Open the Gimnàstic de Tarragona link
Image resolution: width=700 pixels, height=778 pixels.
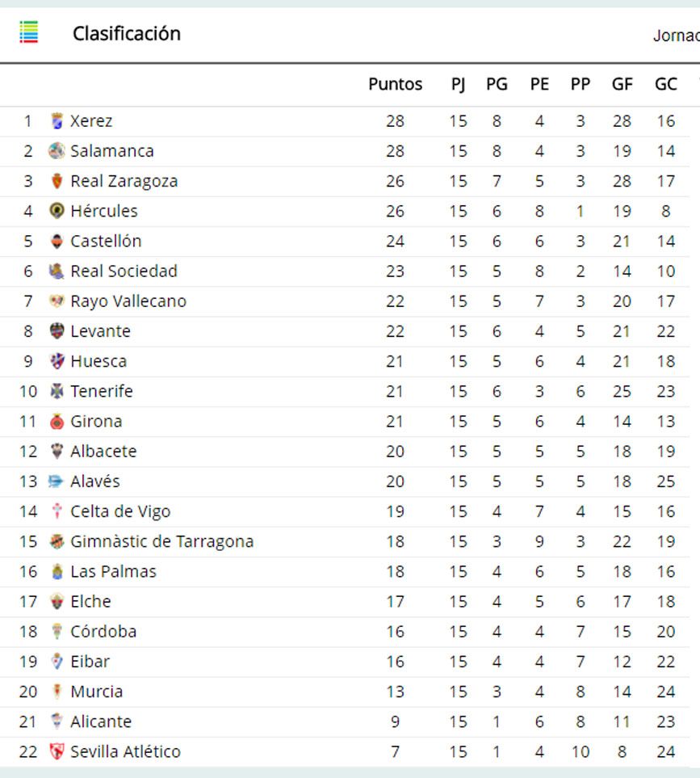pos(161,541)
